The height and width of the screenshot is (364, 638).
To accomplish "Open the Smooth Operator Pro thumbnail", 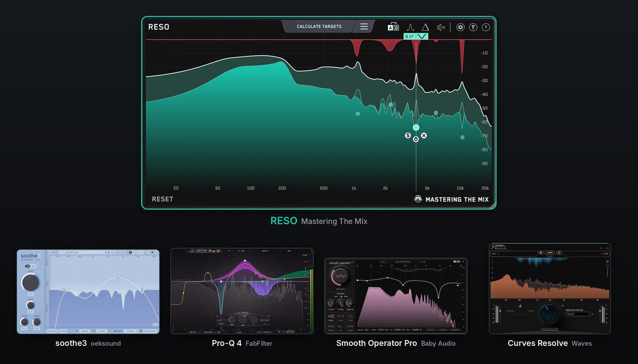I will (x=396, y=296).
